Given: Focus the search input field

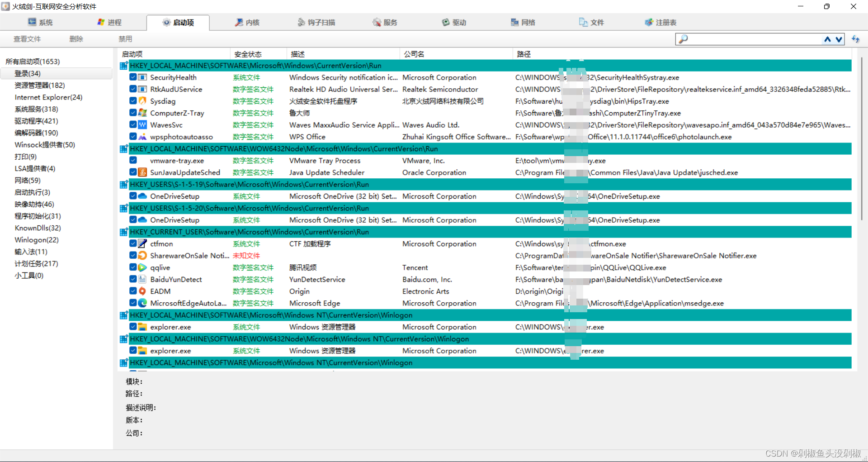Looking at the screenshot, I should (755, 39).
